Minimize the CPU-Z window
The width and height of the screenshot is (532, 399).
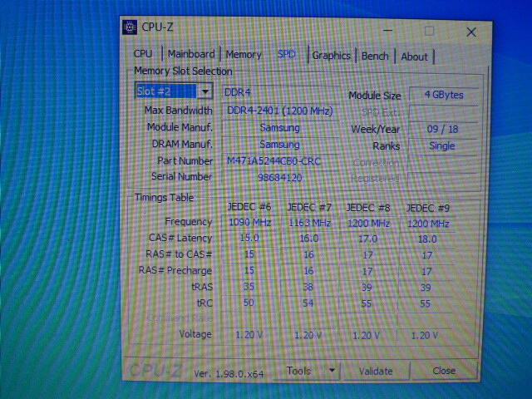[x=388, y=30]
